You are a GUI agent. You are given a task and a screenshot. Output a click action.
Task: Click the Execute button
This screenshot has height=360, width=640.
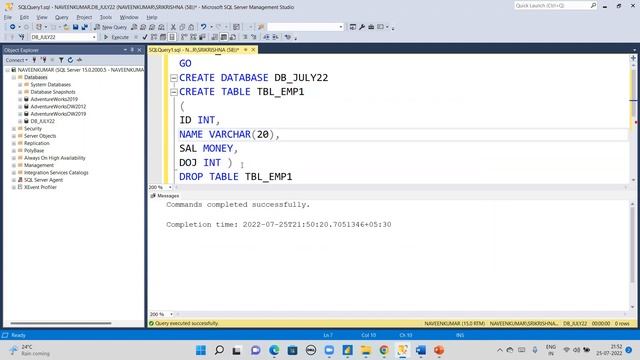coord(116,37)
